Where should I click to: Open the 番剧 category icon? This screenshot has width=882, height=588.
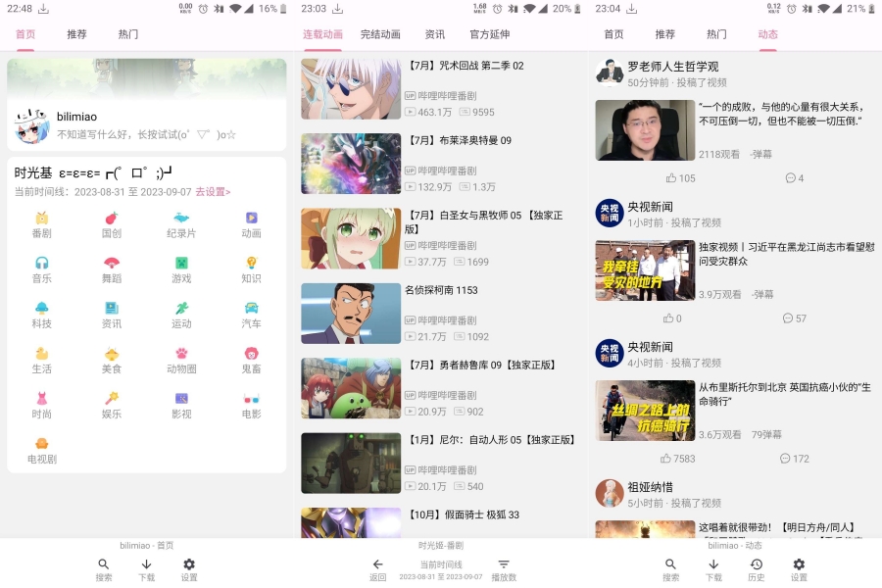(x=40, y=224)
